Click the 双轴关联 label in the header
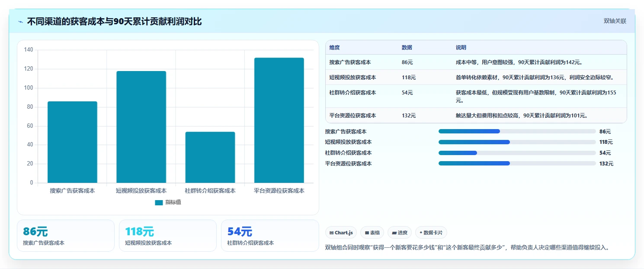 click(615, 21)
